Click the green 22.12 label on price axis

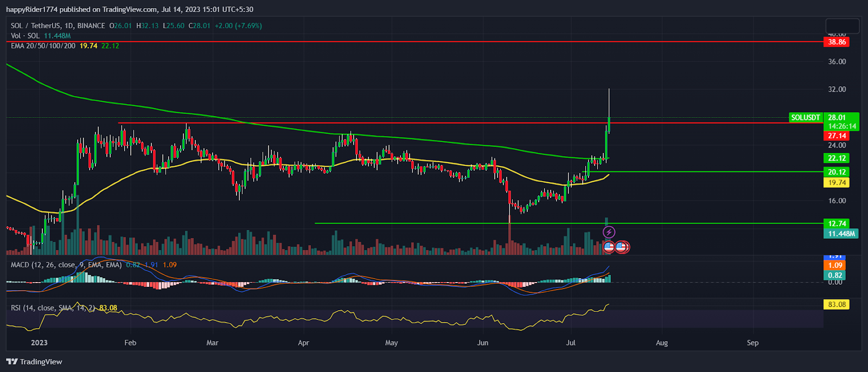click(836, 158)
